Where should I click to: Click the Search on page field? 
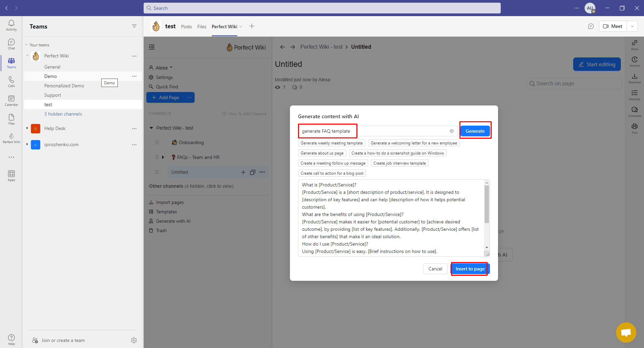tap(574, 84)
